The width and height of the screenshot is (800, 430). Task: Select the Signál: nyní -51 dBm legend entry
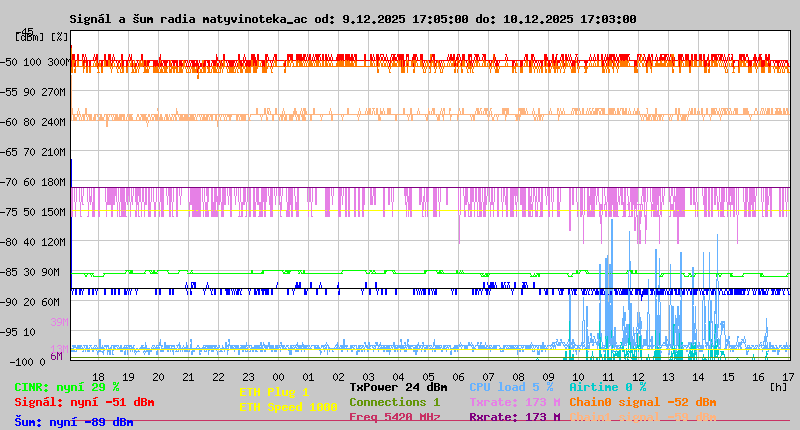(x=84, y=402)
